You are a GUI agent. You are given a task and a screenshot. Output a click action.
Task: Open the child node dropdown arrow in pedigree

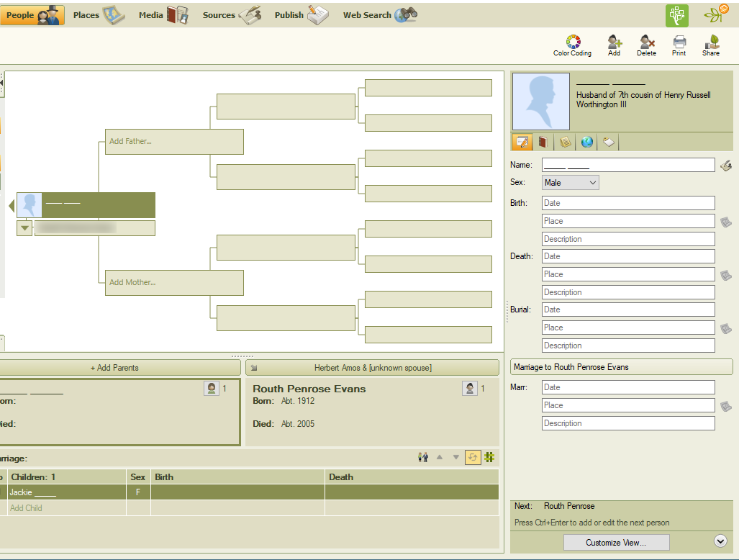(x=25, y=228)
